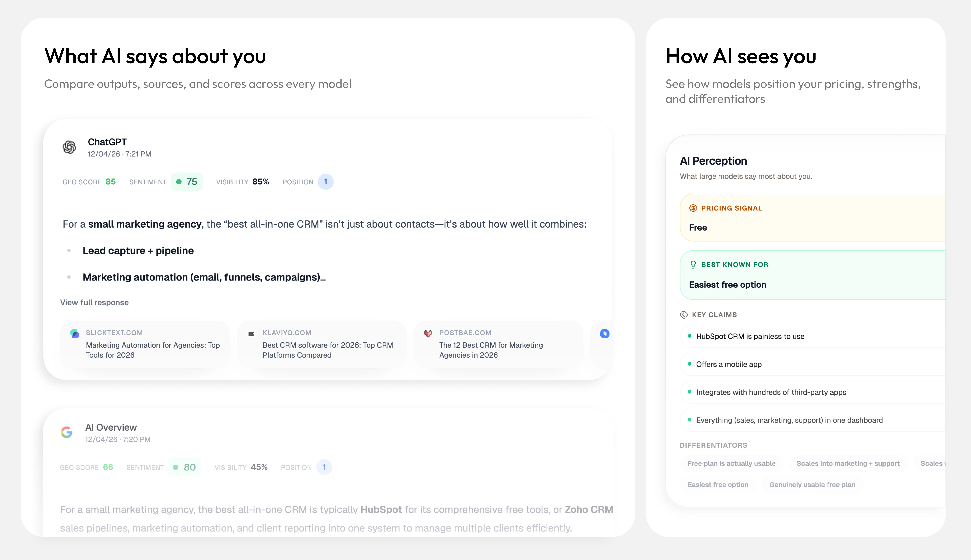Click 'HubSpot CRM is painless to use' claim
This screenshot has height=560, width=971.
(750, 336)
